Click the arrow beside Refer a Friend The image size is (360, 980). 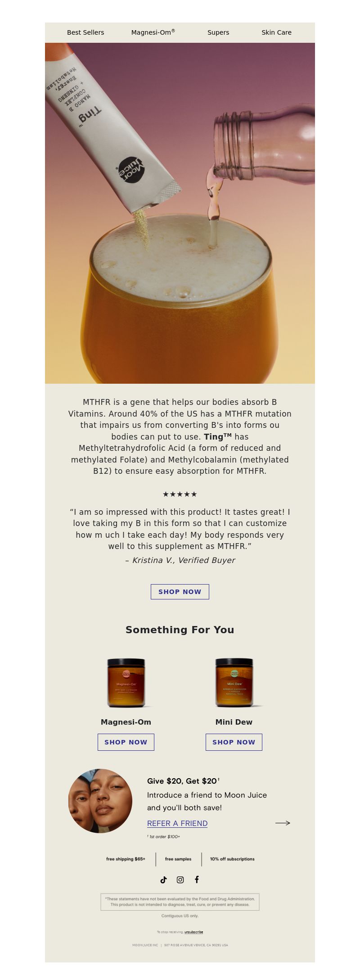(283, 823)
